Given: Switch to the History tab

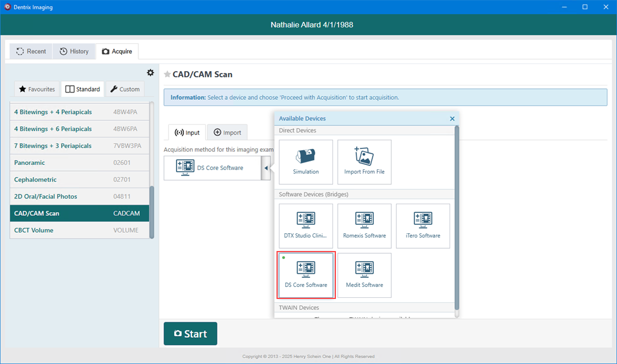Looking at the screenshot, I should tap(74, 51).
